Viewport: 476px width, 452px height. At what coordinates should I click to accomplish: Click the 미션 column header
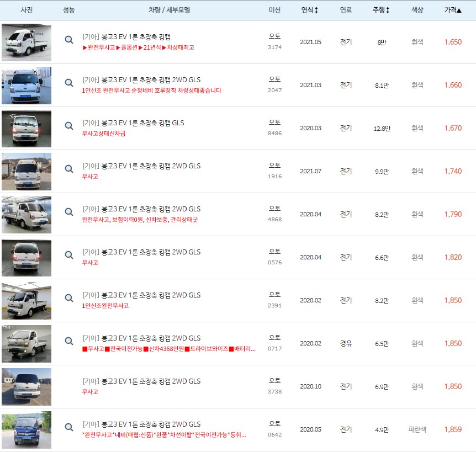[x=275, y=10]
